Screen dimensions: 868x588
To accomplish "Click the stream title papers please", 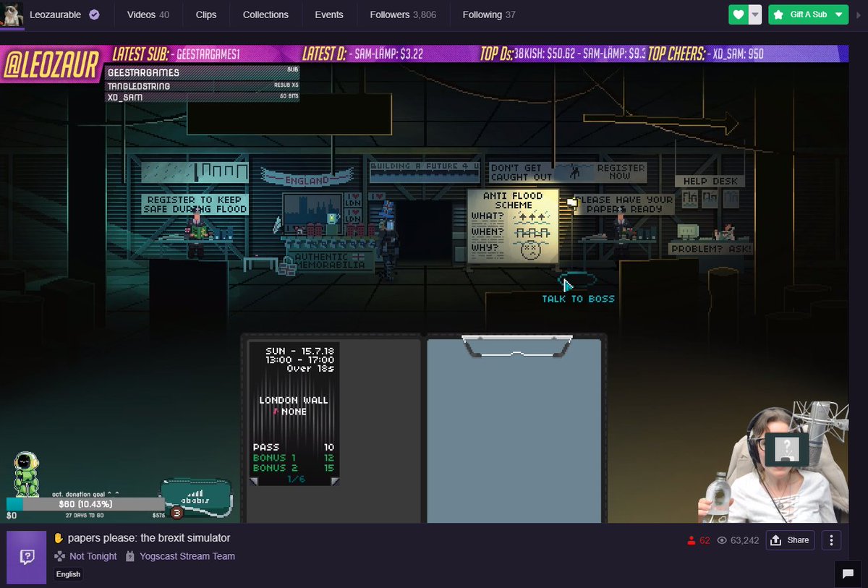I will coord(149,538).
